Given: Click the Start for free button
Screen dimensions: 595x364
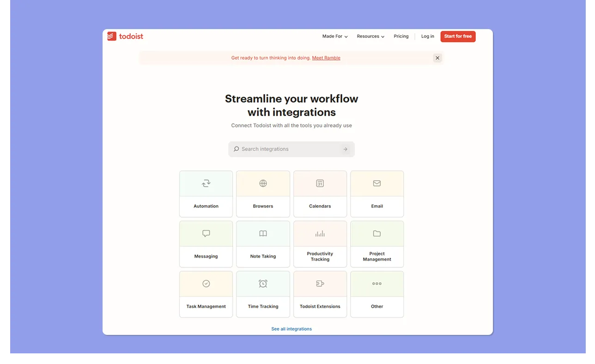Looking at the screenshot, I should pos(458,36).
